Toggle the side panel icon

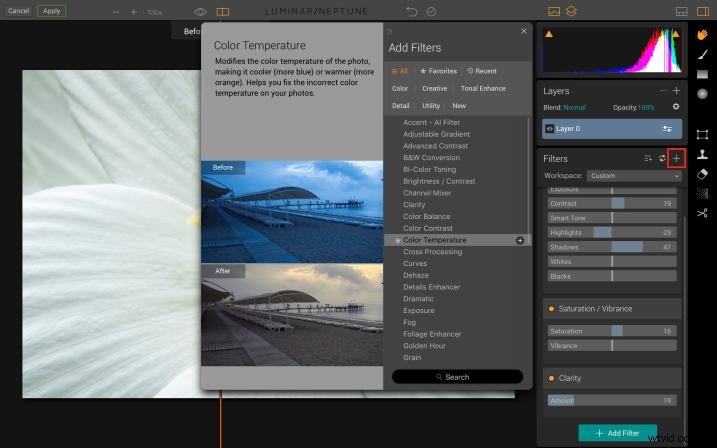click(x=703, y=11)
